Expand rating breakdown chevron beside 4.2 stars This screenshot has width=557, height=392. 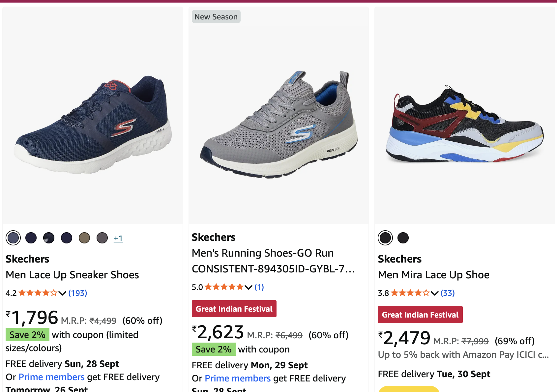tap(62, 293)
